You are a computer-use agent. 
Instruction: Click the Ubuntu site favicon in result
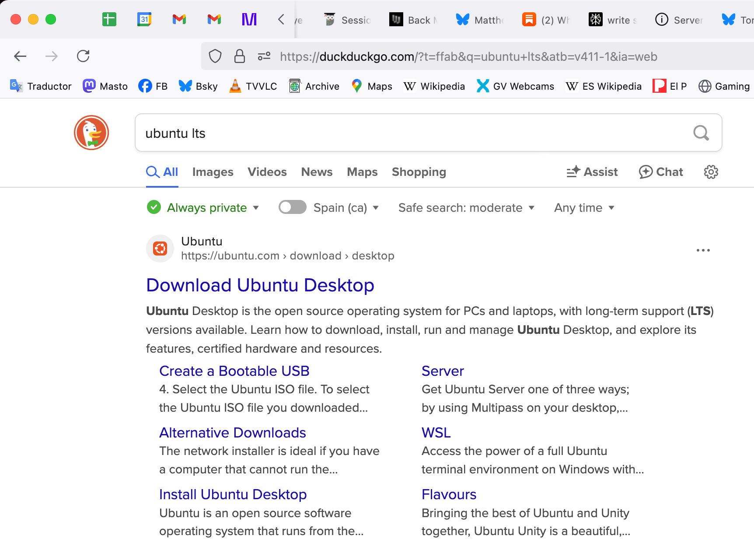tap(160, 248)
